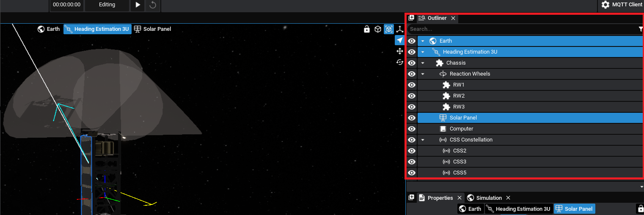Image resolution: width=644 pixels, height=215 pixels.
Task: Click the axes orientation icon in viewport
Action: pyautogui.click(x=399, y=29)
